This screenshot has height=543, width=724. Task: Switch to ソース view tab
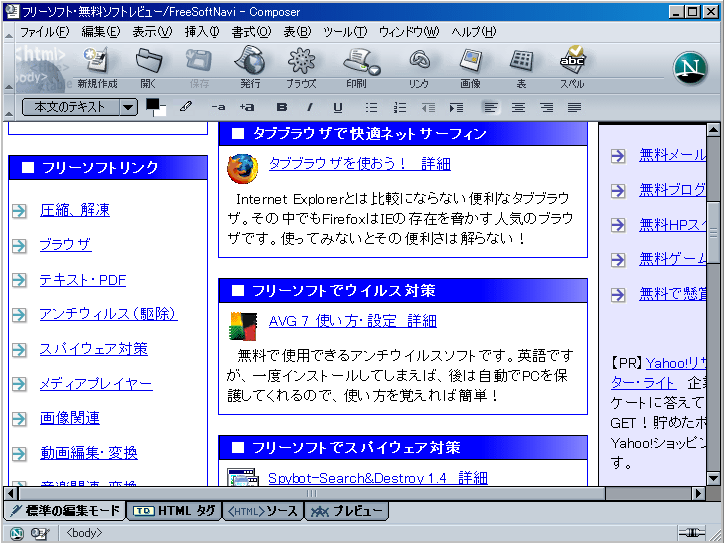263,511
